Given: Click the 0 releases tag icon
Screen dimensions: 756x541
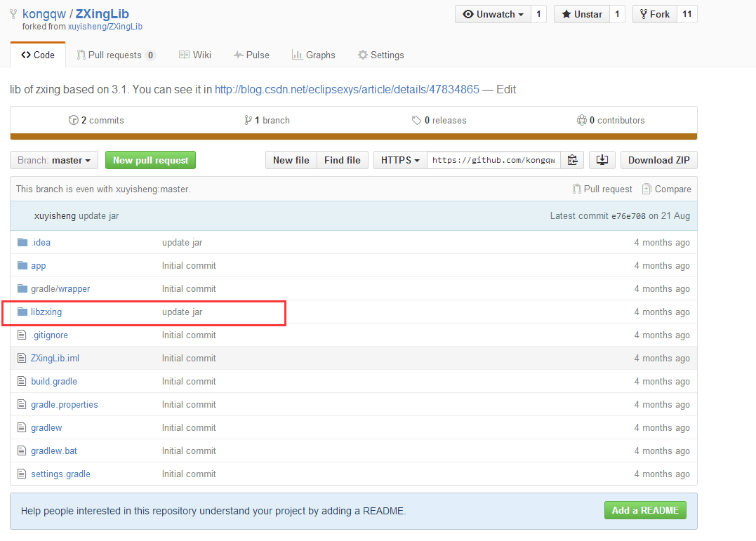Looking at the screenshot, I should click(x=416, y=120).
